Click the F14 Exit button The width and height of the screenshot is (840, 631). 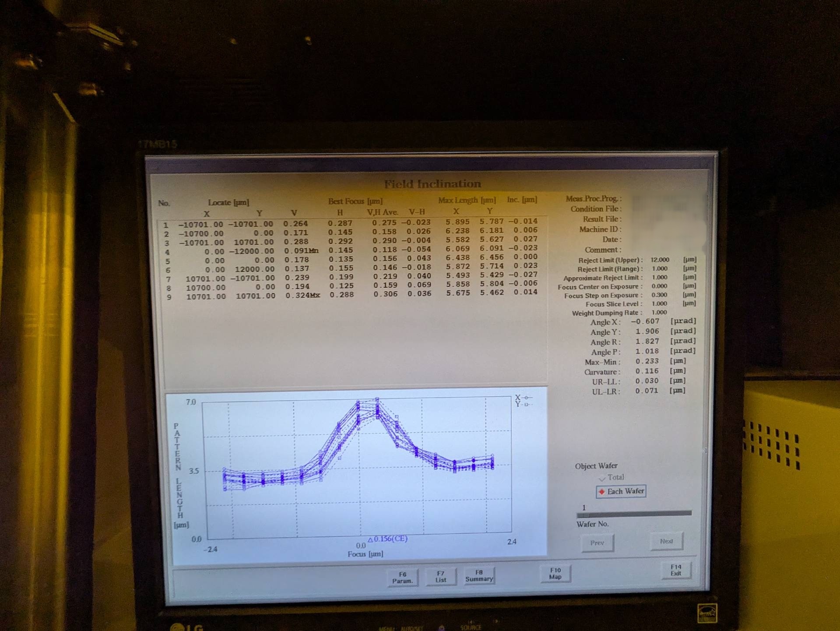coord(676,570)
